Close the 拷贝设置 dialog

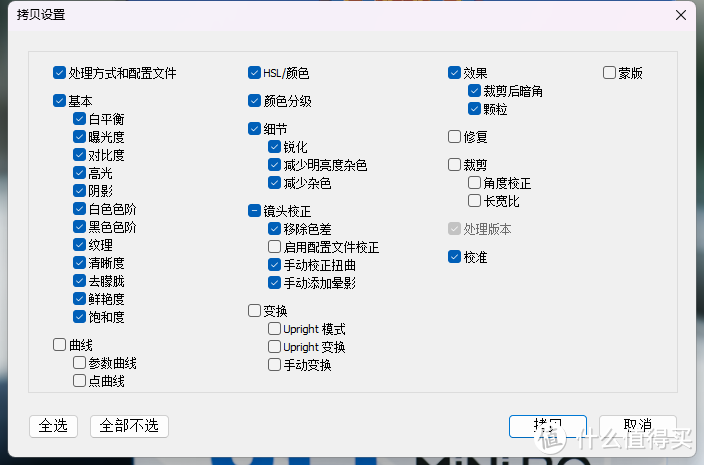click(681, 15)
